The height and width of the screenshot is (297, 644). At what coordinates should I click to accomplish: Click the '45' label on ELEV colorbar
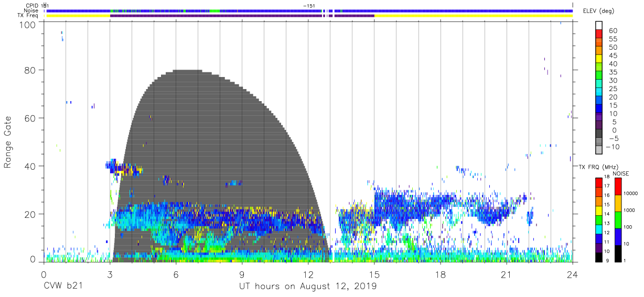click(x=613, y=56)
